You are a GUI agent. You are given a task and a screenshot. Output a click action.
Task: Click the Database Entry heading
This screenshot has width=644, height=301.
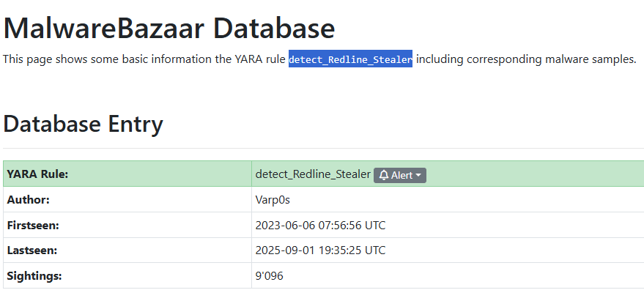[84, 124]
